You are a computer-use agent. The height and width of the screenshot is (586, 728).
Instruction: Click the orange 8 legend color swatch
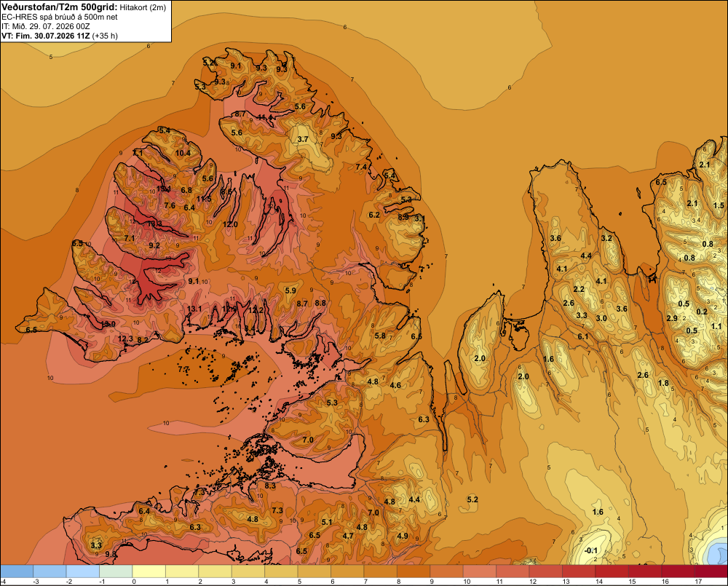[414, 571]
